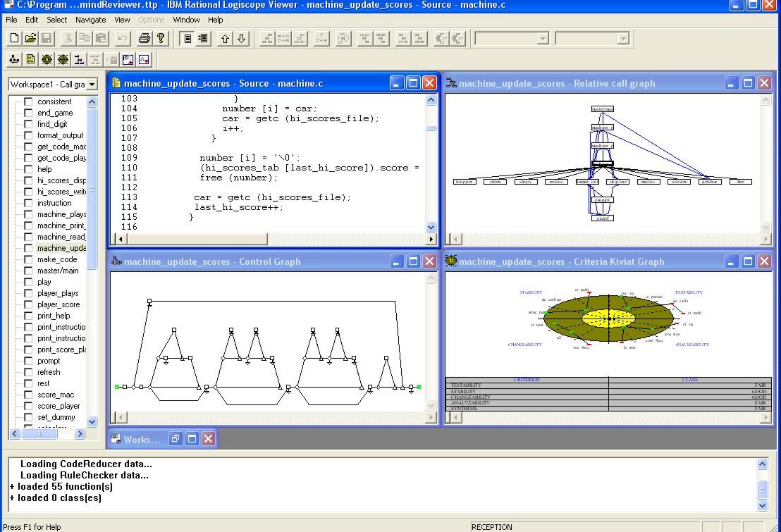Viewport: 781px width, 532px height.
Task: Check the 'help' function checkbox
Action: (x=28, y=169)
